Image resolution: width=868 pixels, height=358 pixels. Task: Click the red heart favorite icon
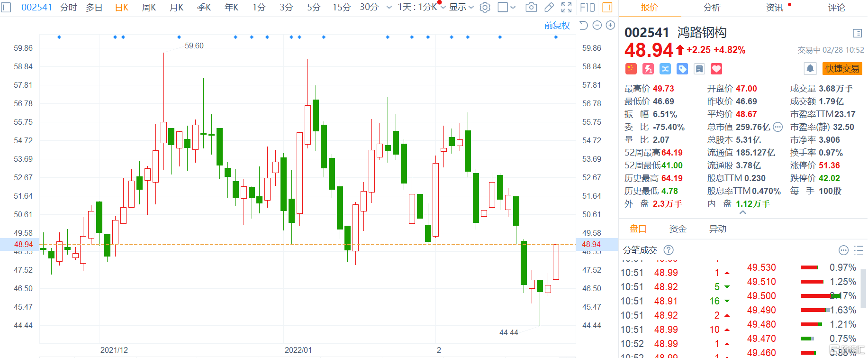[716, 69]
